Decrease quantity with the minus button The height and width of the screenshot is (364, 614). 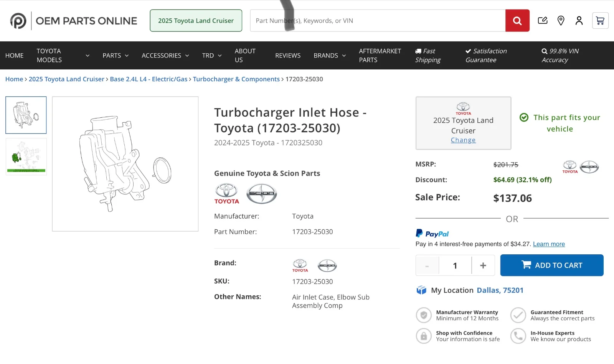point(427,265)
